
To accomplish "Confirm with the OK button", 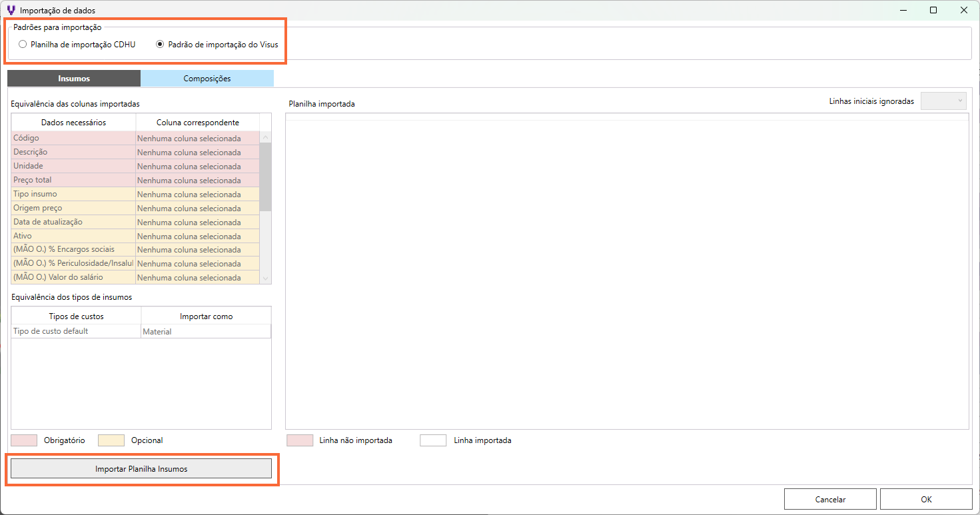I will point(926,499).
